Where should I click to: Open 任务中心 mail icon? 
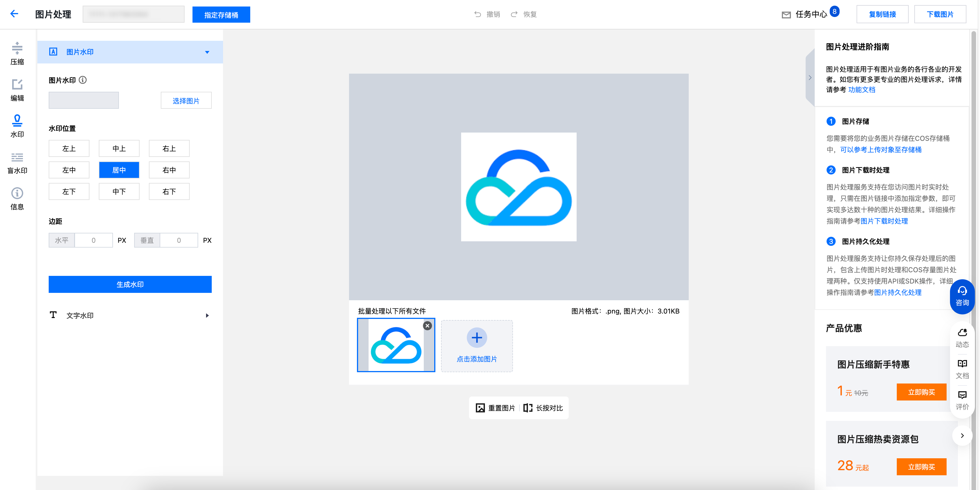click(786, 15)
